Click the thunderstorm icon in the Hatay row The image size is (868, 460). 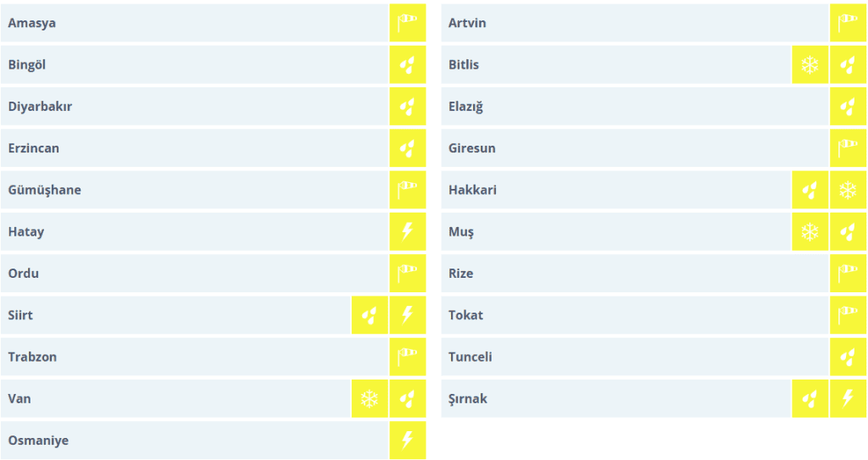point(407,231)
